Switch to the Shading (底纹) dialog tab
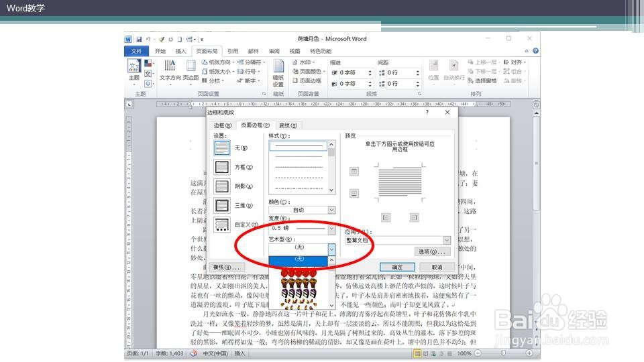The width and height of the screenshot is (644, 362). (288, 125)
